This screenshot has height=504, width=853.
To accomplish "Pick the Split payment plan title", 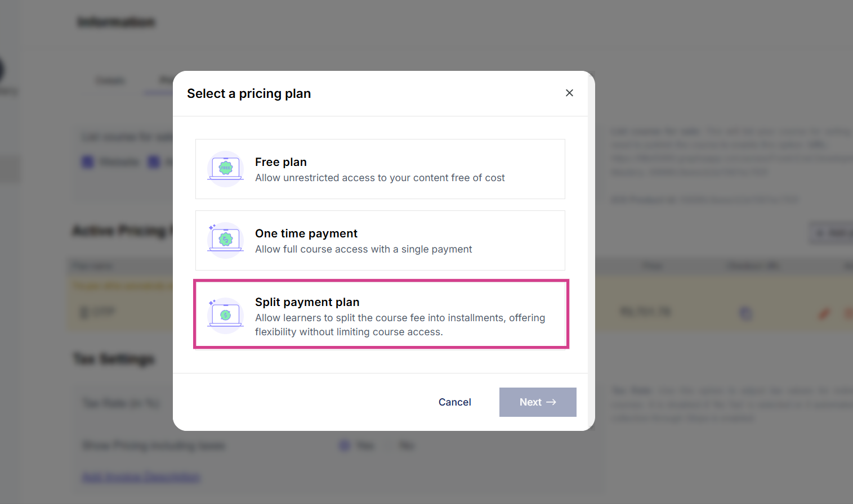I will click(307, 302).
